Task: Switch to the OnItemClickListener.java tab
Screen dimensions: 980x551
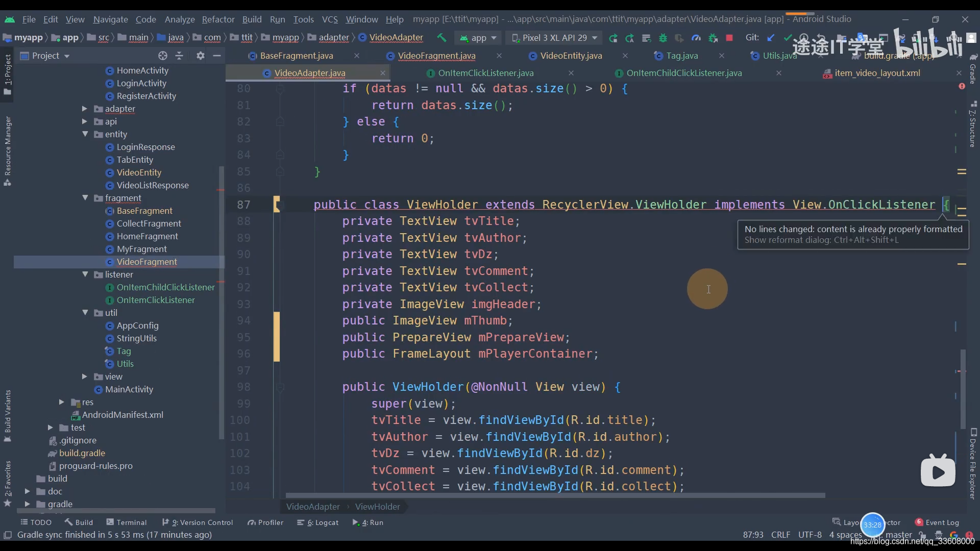Action: (486, 73)
